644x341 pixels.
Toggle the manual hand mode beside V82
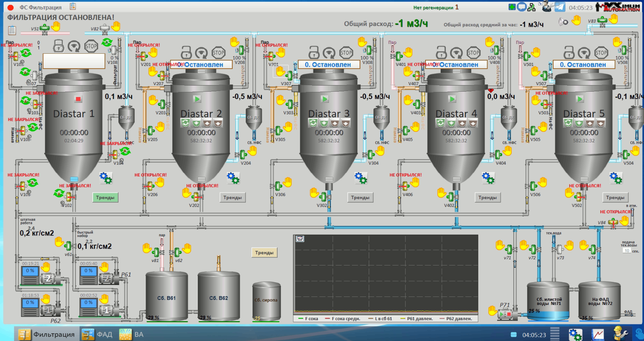(x=116, y=26)
